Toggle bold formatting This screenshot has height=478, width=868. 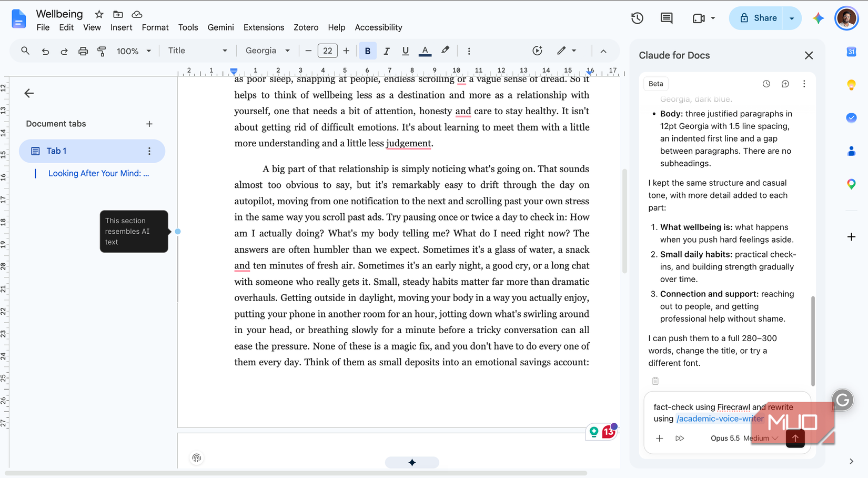coord(367,51)
